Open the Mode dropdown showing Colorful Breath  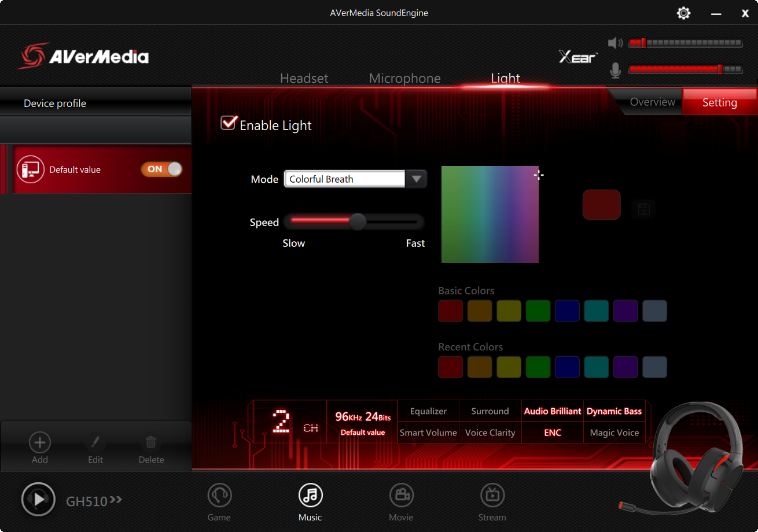coord(355,179)
